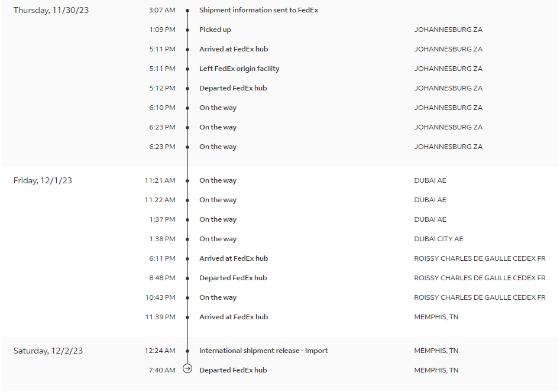Click timeline dot for Shipment information sent
This screenshot has width=560, height=392.
[x=187, y=11]
